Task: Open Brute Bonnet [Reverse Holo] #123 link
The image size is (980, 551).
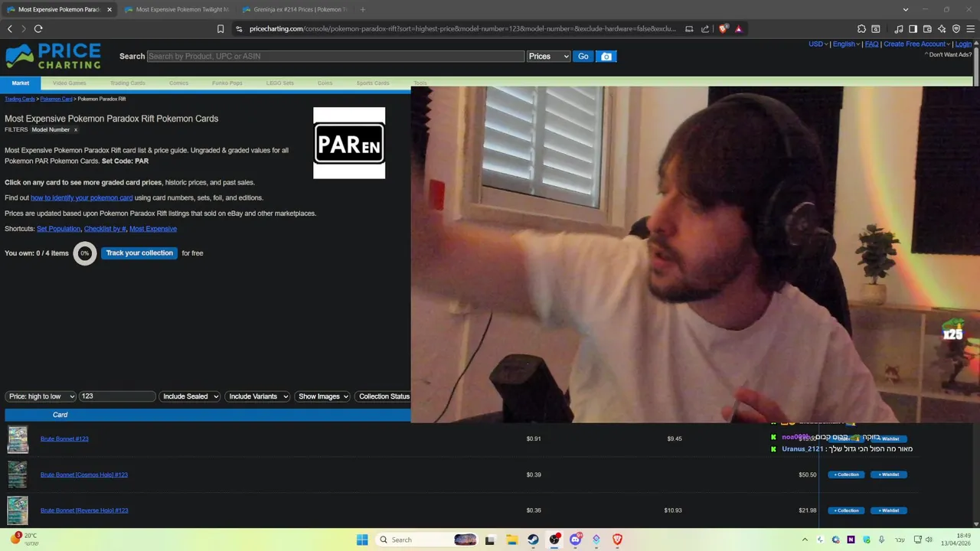Action: 84,510
